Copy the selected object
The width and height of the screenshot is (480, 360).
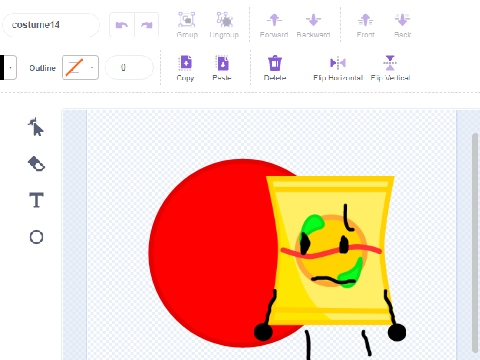click(185, 68)
